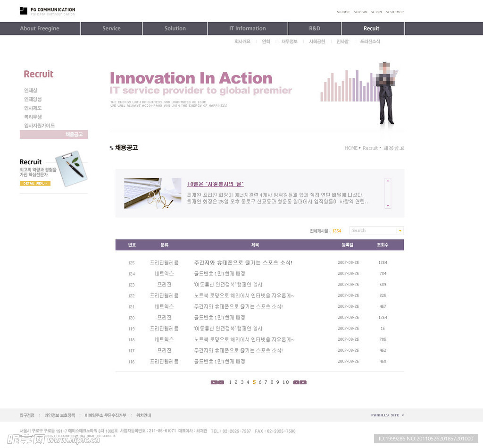
Task: Select highlighted 채용공고 sidebar item
Action: click(54, 135)
